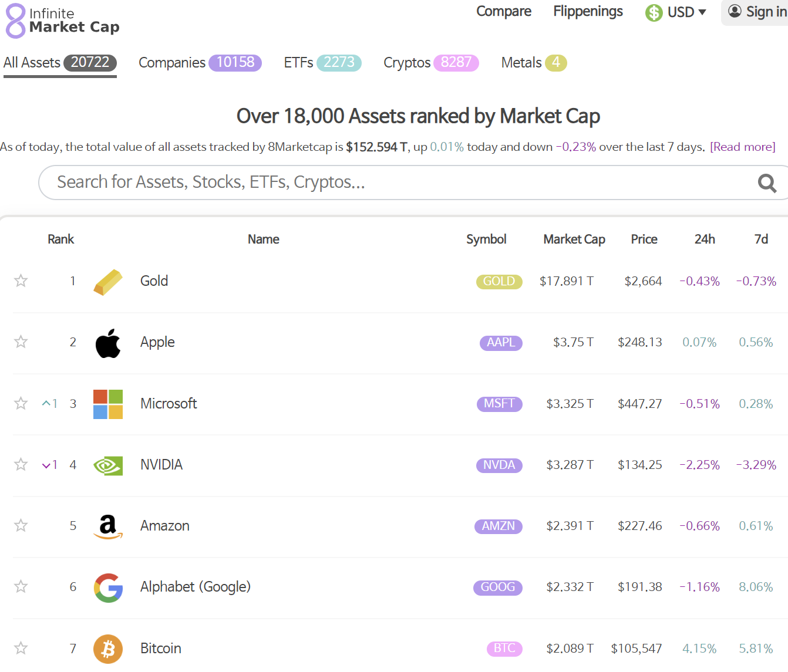The height and width of the screenshot is (672, 788).
Task: Open the USD currency dropdown
Action: coord(676,12)
